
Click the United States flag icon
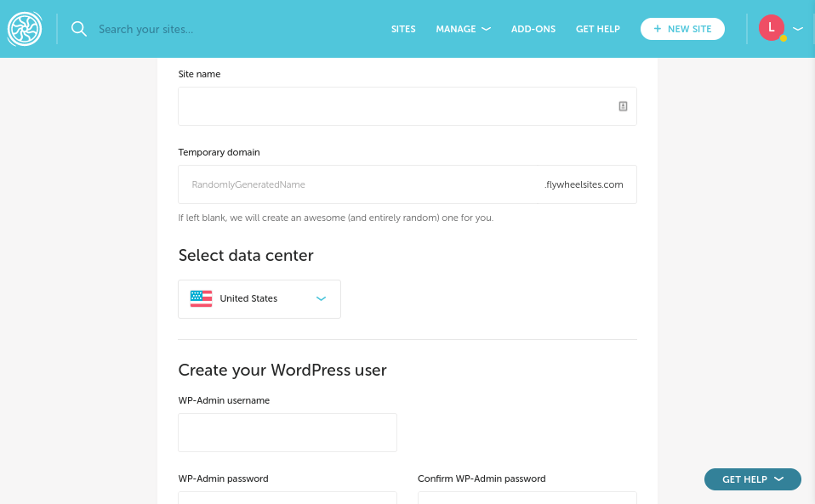[201, 298]
